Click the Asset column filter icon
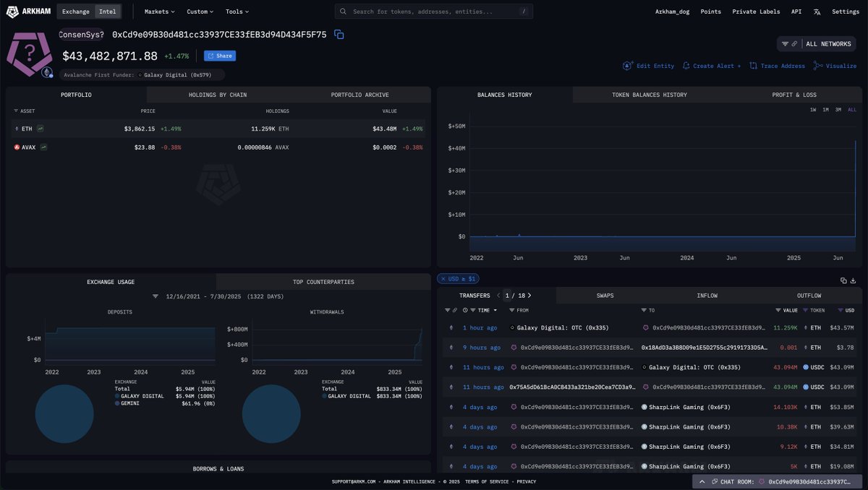The image size is (868, 490). point(16,111)
